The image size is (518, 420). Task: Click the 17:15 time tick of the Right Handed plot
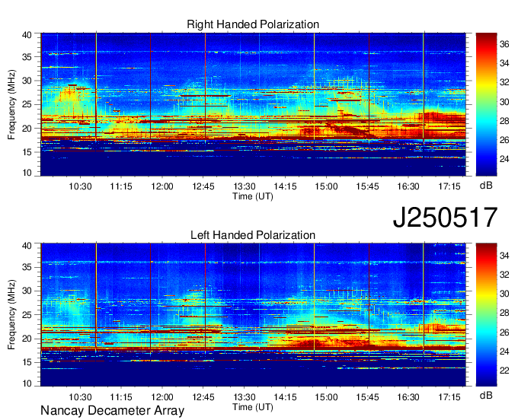449,186
